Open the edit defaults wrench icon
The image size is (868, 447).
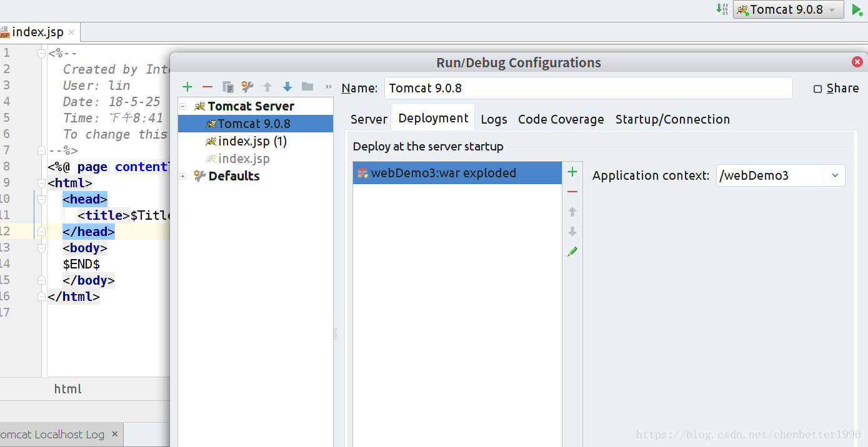(247, 87)
